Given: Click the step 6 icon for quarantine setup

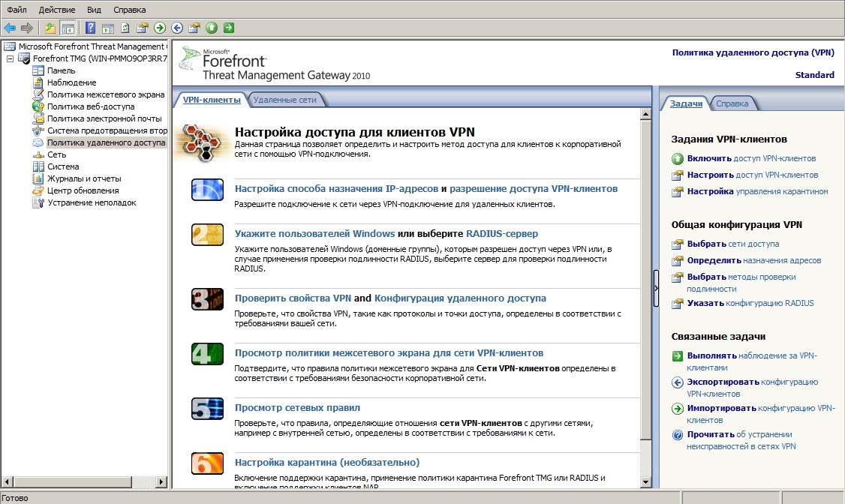Looking at the screenshot, I should 207,463.
